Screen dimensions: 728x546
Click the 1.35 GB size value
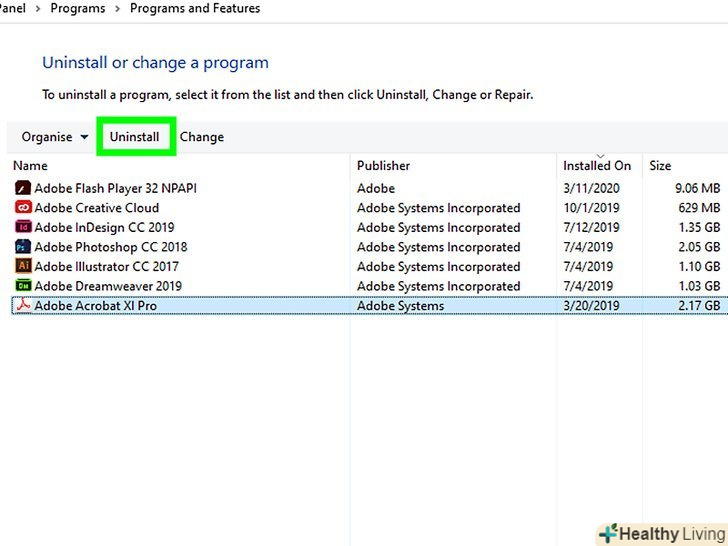(x=699, y=227)
